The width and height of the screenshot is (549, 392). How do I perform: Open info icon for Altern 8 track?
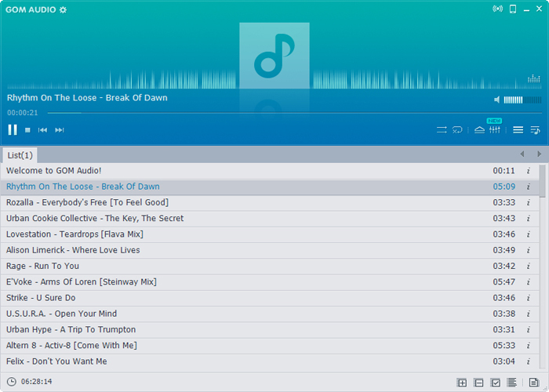click(x=529, y=346)
